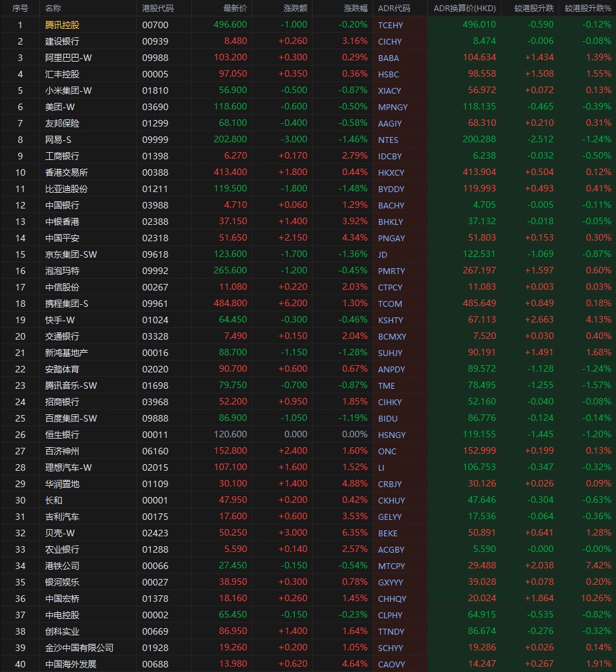Image resolution: width=616 pixels, height=672 pixels.
Task: Click ADR price 267.197 for PMRTY
Action: pos(479,270)
